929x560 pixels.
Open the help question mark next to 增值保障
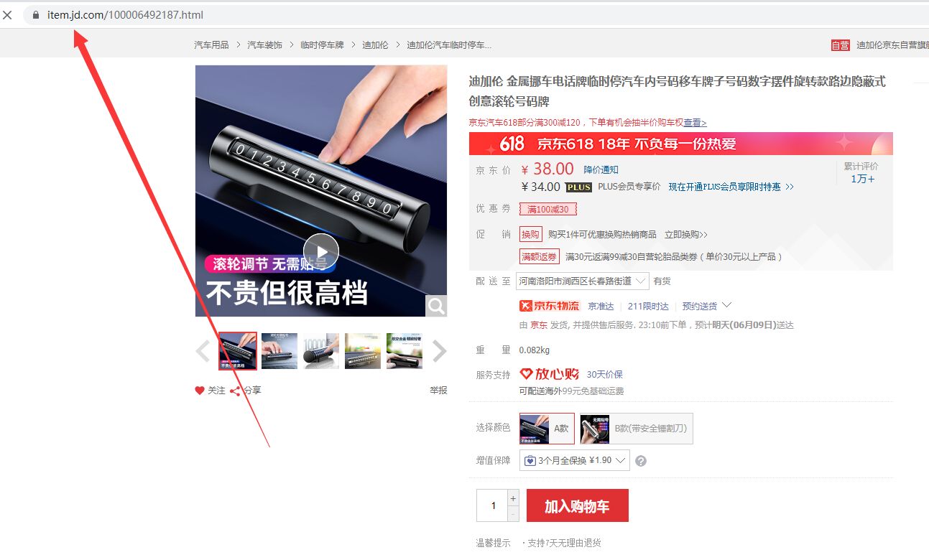point(641,461)
